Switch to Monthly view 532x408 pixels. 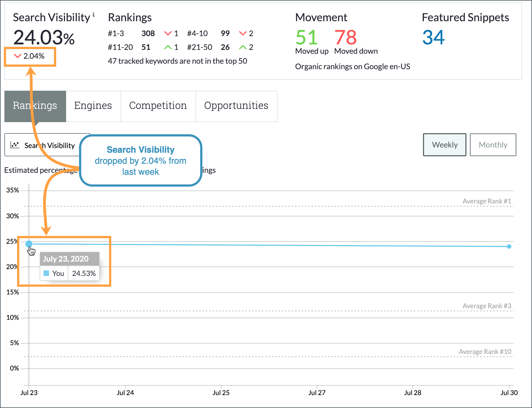(493, 144)
